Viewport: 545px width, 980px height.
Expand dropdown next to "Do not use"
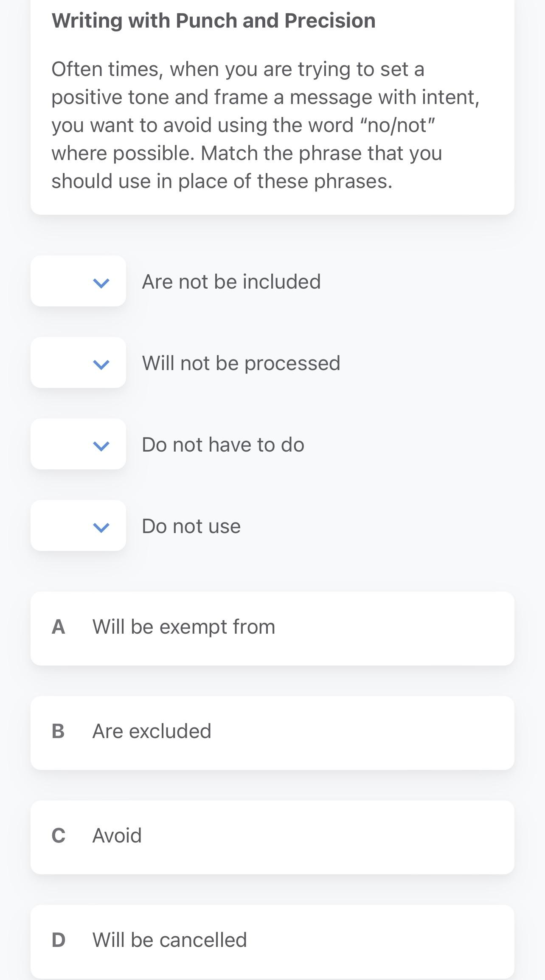79,526
